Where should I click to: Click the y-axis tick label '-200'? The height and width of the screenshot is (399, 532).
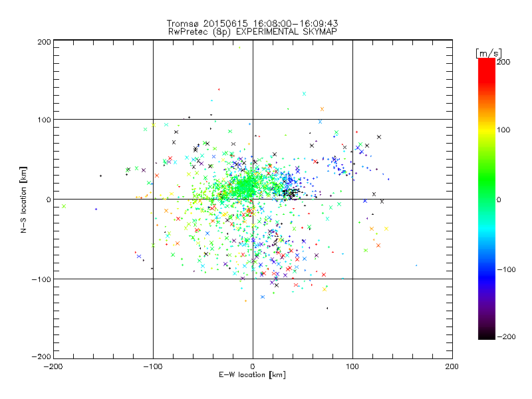41,356
